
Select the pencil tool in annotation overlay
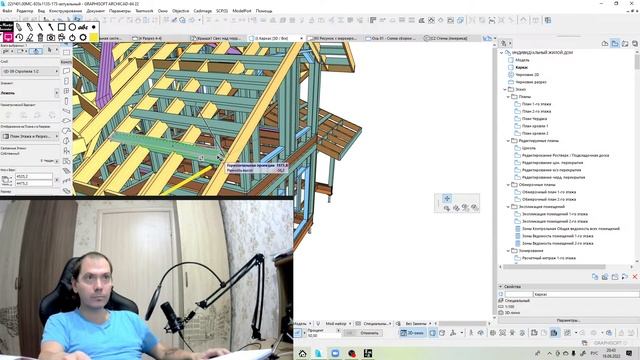[19, 27]
